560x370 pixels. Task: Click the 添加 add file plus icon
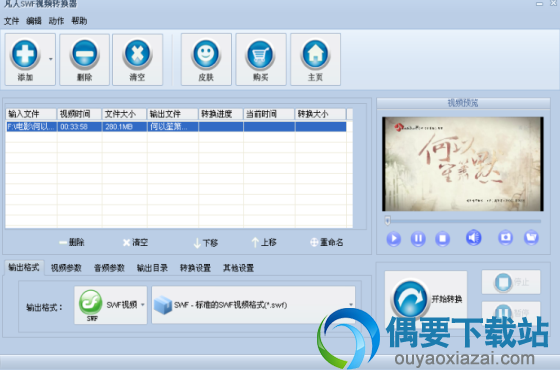tap(25, 54)
